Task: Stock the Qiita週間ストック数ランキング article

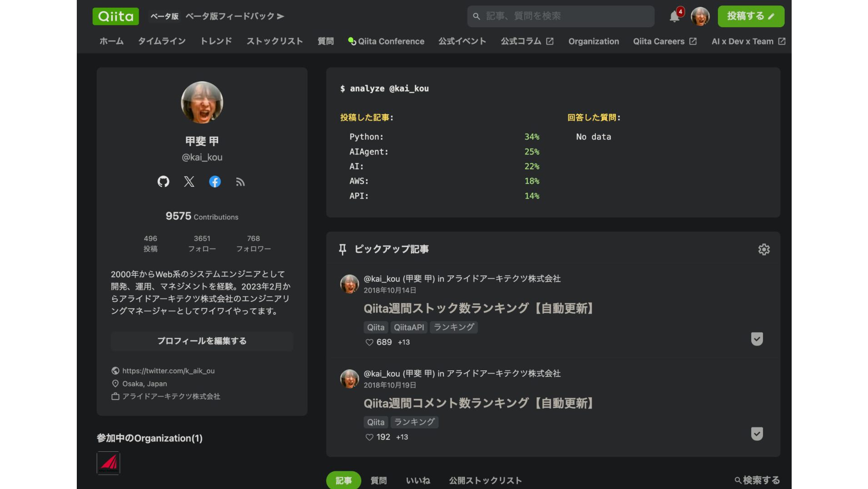Action: click(757, 339)
